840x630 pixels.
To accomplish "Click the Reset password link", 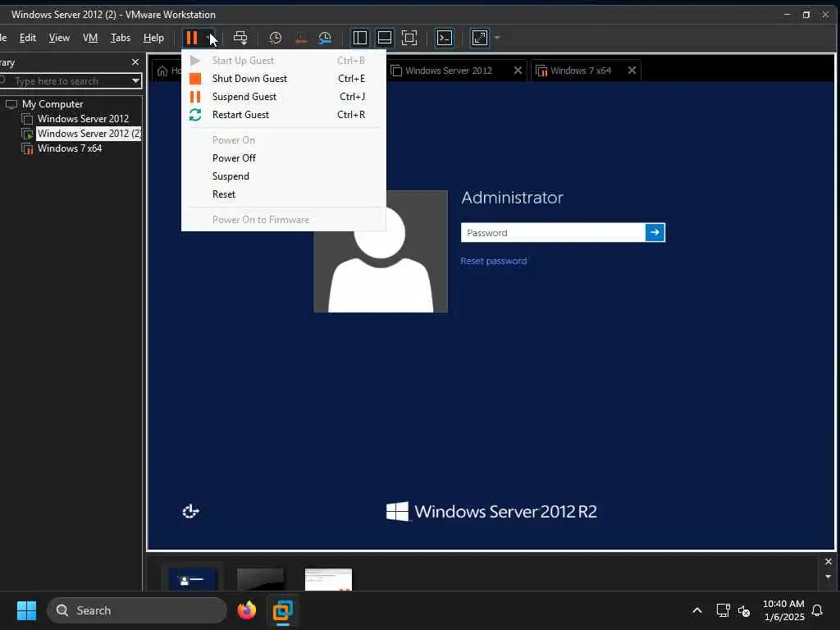I will 493,261.
